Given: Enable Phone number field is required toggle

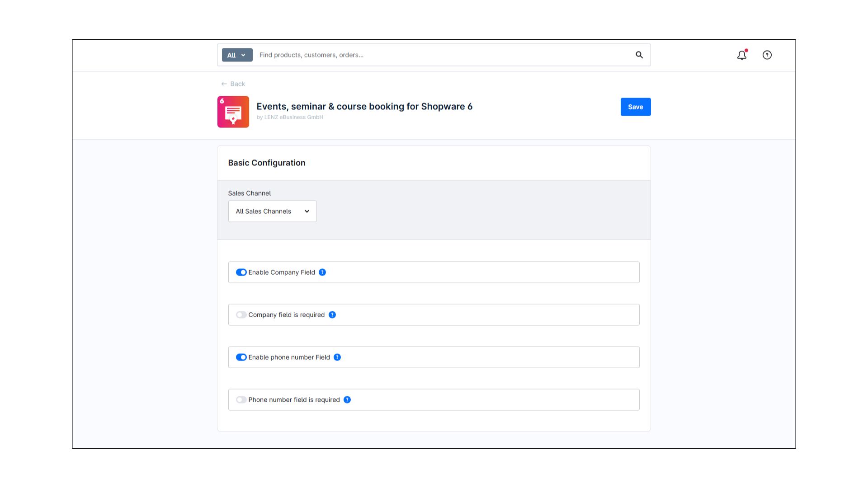Looking at the screenshot, I should click(x=241, y=400).
